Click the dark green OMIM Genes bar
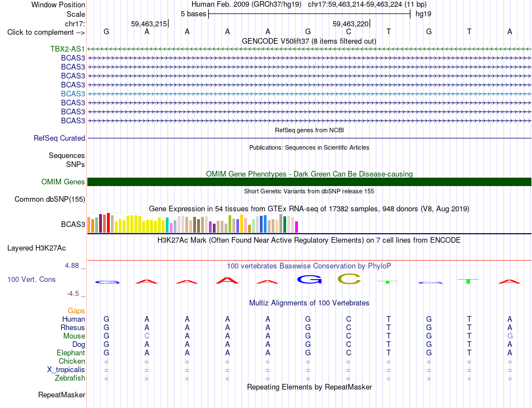This screenshot has width=532, height=408. click(x=309, y=182)
